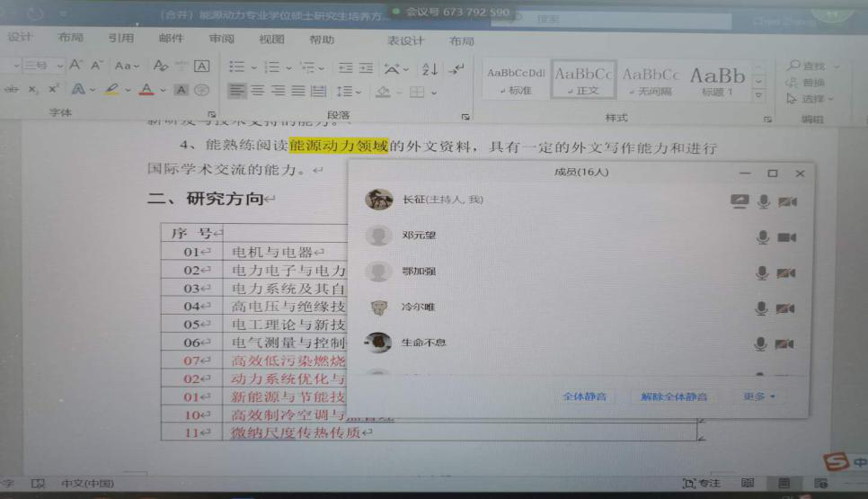
Task: Open the 更多 dropdown in members panel
Action: coord(759,396)
